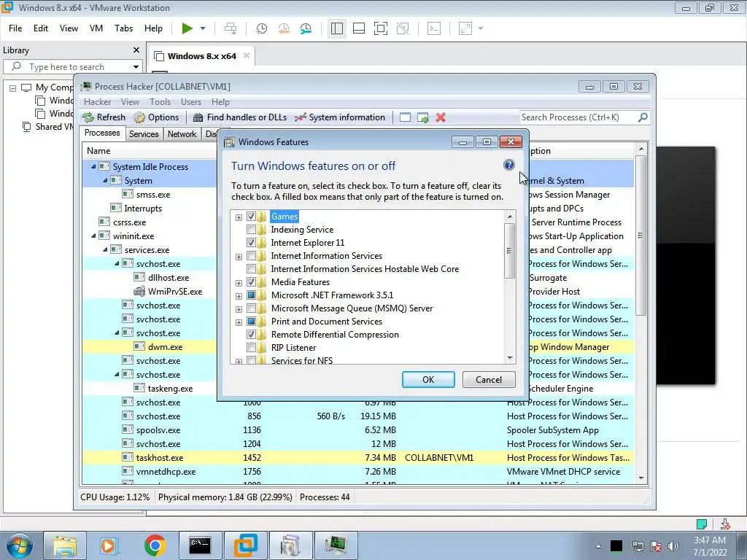Click the send Ctrl+Alt+Del toolbar icon

click(x=231, y=28)
